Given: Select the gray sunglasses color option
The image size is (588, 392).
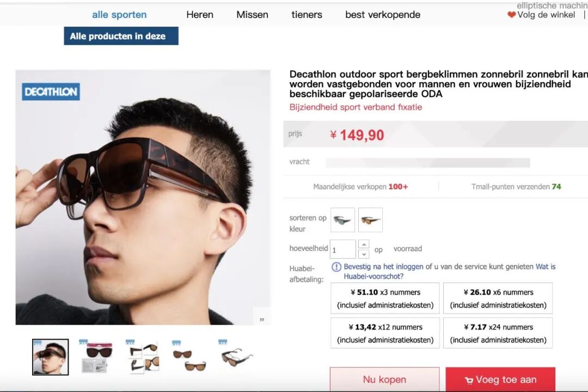Looking at the screenshot, I should (342, 220).
